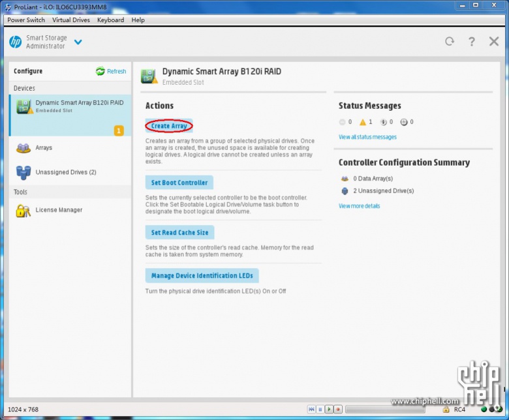Click the Create Array button

169,126
